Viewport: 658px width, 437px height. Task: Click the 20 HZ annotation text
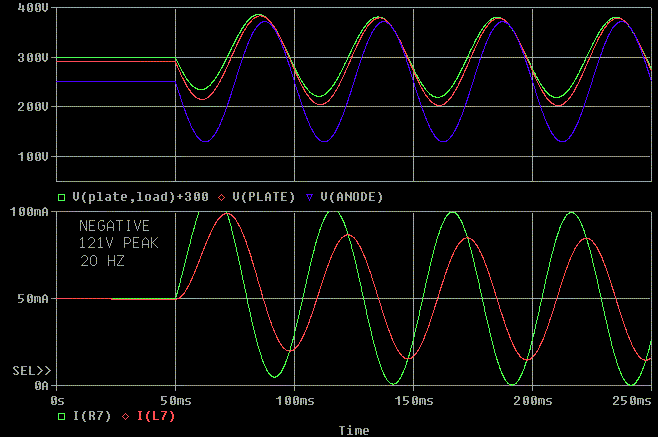pos(100,260)
